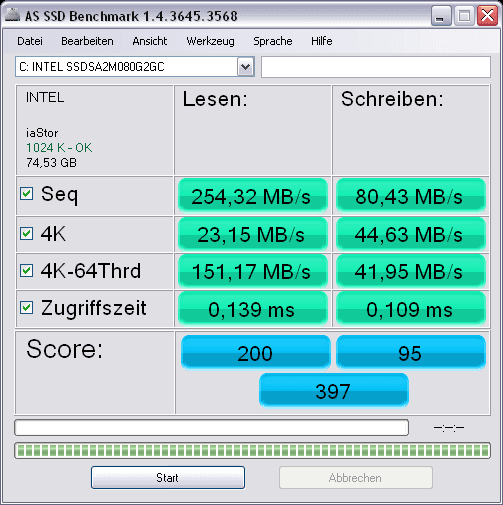Close the AS SSD Benchmark window

click(487, 16)
